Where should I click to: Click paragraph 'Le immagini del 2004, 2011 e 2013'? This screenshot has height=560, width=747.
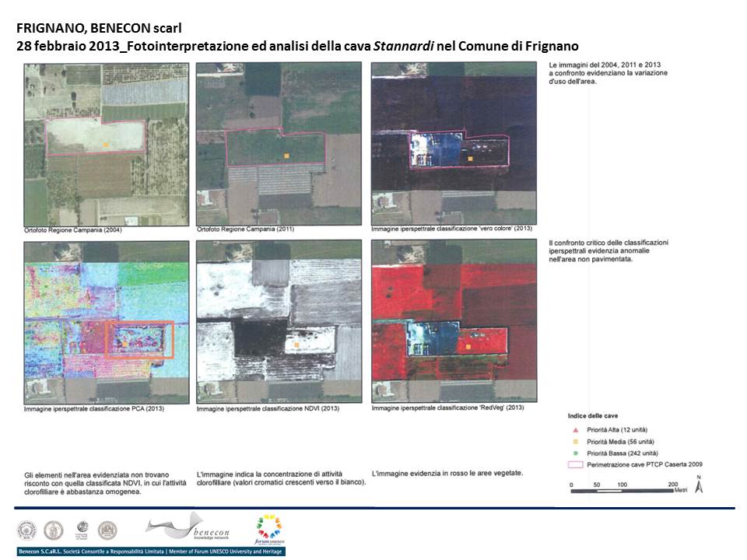pos(608,73)
